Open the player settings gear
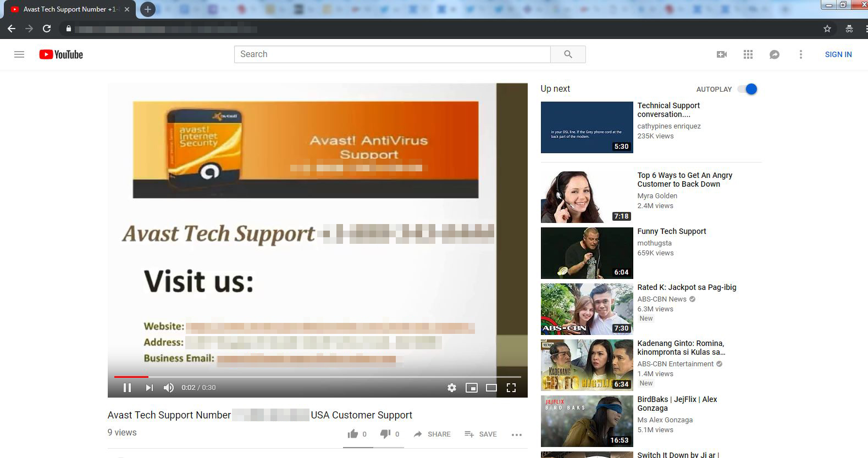868x458 pixels. point(452,388)
